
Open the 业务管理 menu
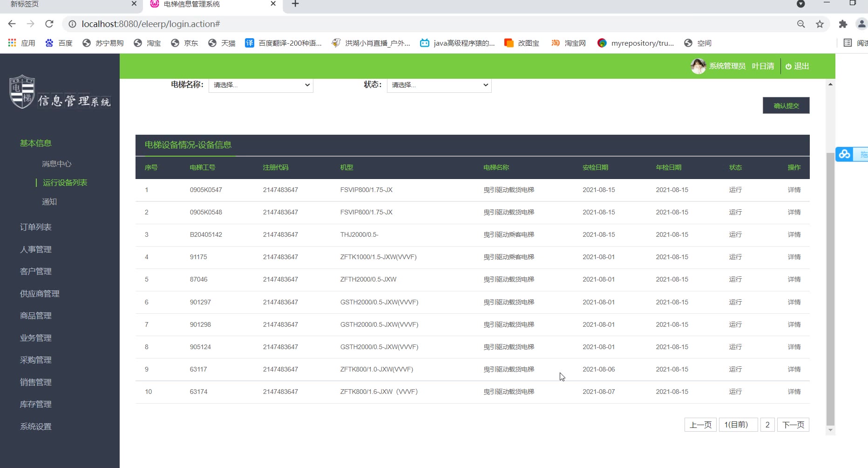[36, 338]
